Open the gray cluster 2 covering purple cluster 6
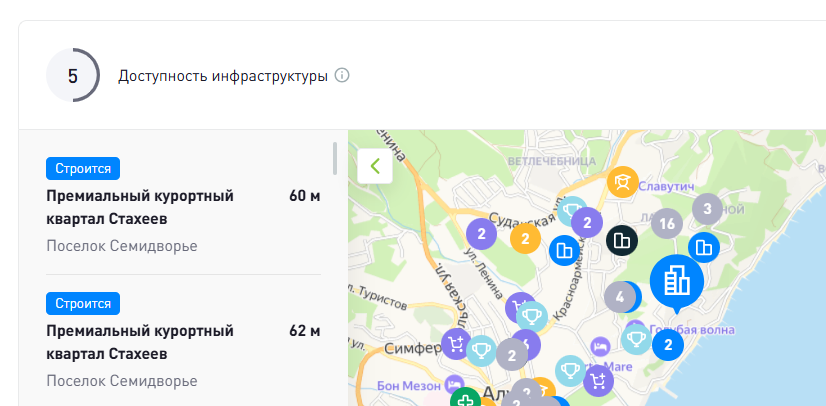Screen dimensions: 826x406 click(512, 354)
